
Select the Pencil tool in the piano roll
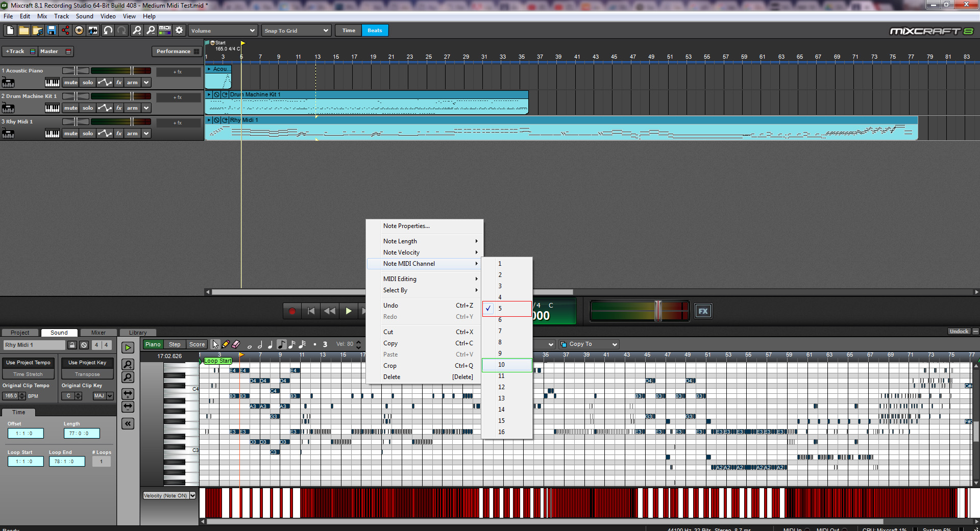[226, 344]
